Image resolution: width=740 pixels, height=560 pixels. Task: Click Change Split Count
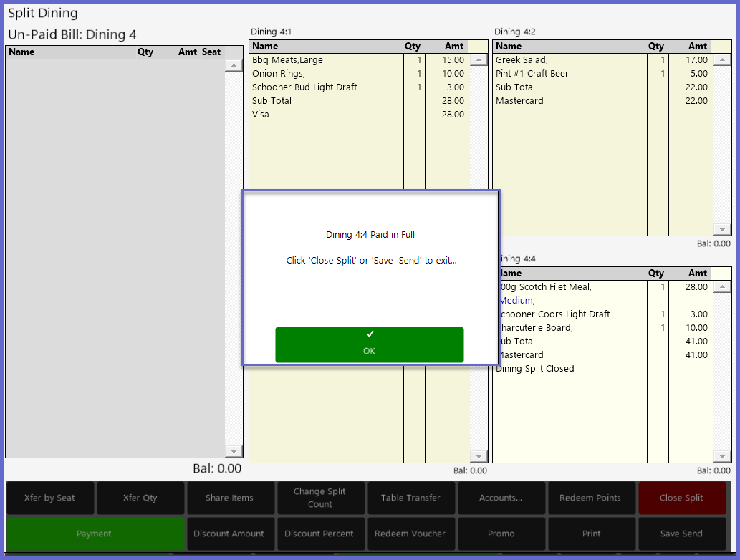click(x=319, y=498)
